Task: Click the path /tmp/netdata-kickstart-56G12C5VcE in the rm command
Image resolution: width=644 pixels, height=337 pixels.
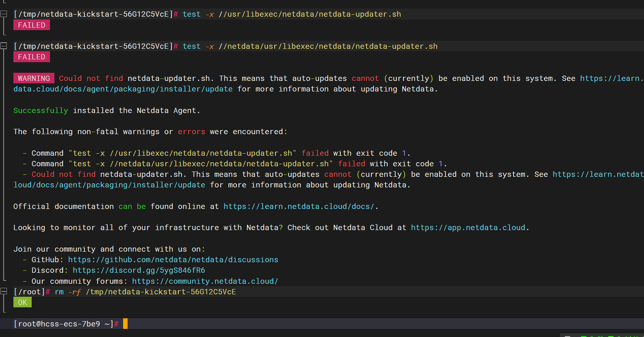Action: (161, 292)
